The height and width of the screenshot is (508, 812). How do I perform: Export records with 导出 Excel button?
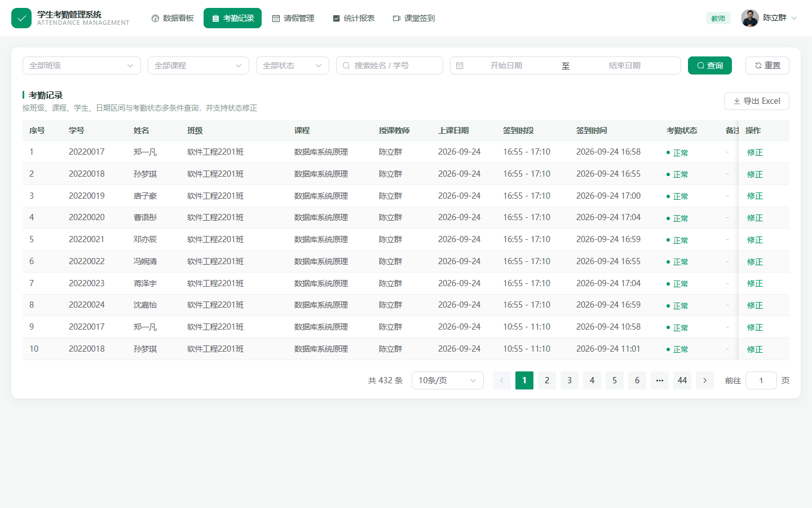757,101
